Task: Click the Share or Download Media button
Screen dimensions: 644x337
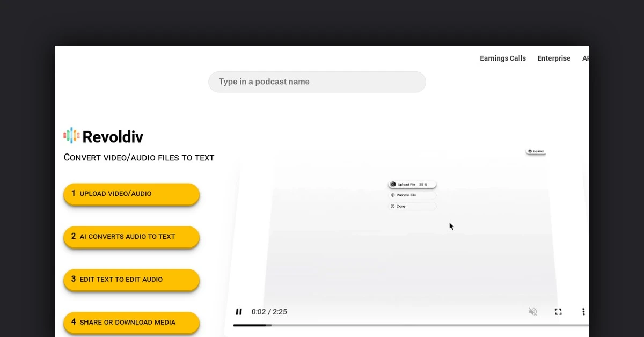Action: (x=131, y=323)
